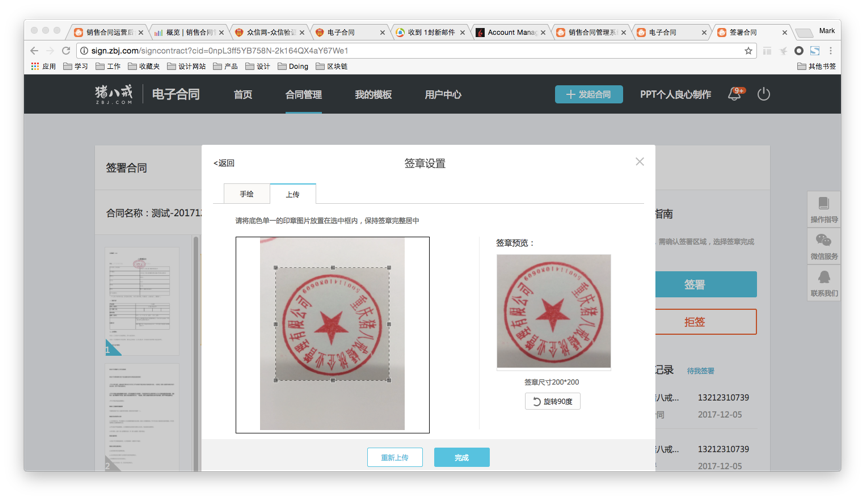Click the blue sync extension icon
Image resolution: width=865 pixels, height=500 pixels.
[815, 51]
